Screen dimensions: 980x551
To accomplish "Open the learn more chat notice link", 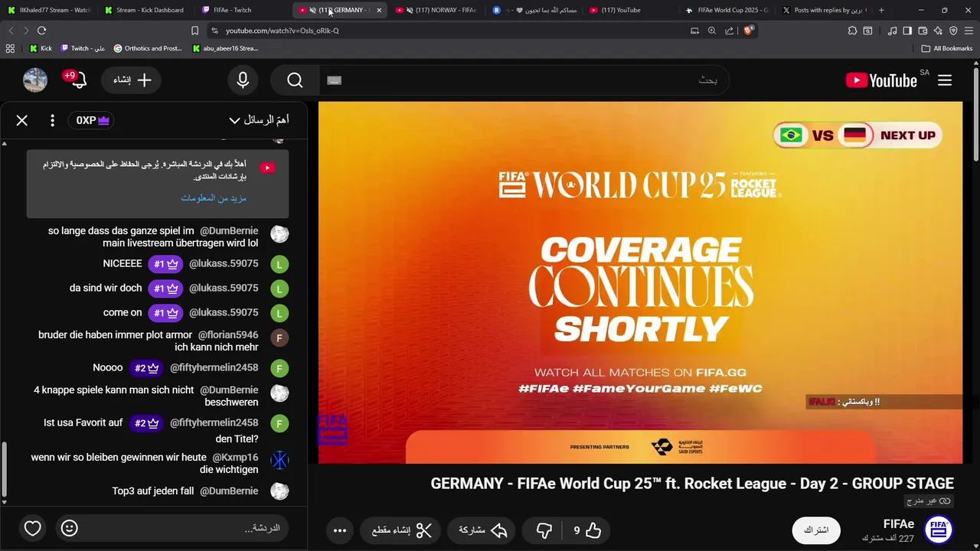I will 214,197.
